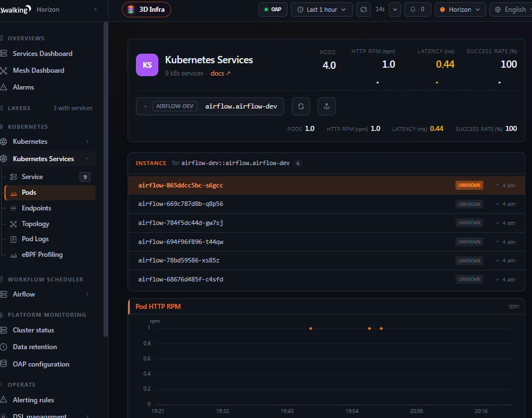Click the Alerting rules triangle icon
Screen dimensions: 532x418
tap(4, 400)
